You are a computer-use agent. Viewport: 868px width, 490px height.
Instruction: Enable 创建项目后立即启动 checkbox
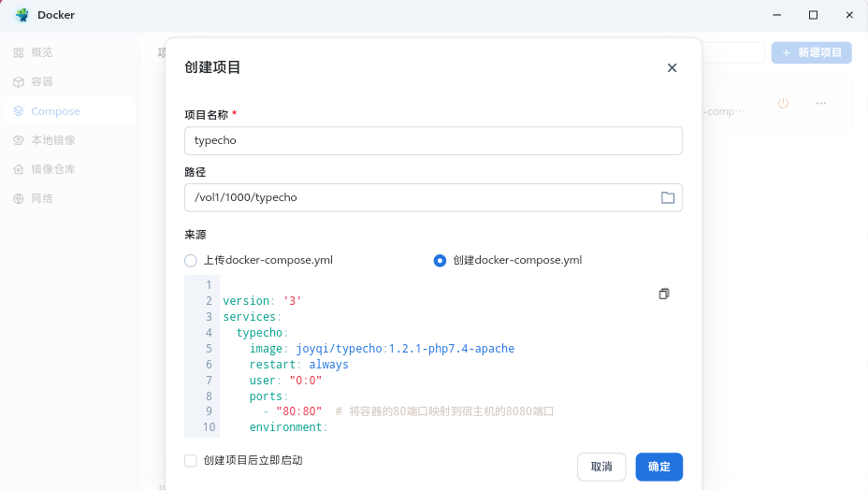point(191,460)
